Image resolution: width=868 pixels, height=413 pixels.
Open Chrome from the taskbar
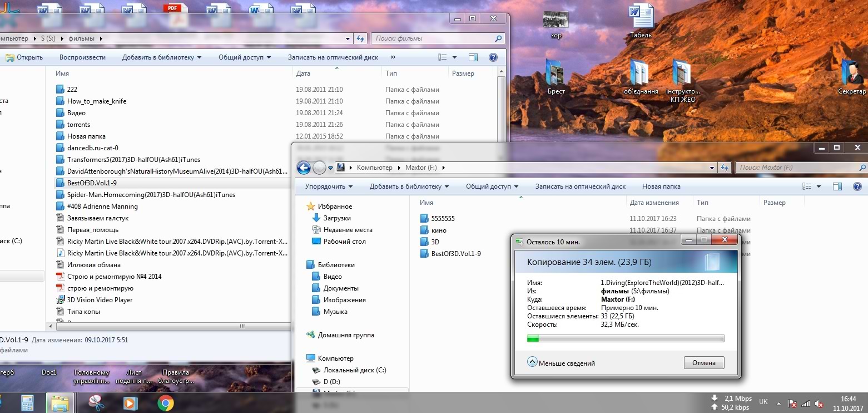[x=165, y=402]
